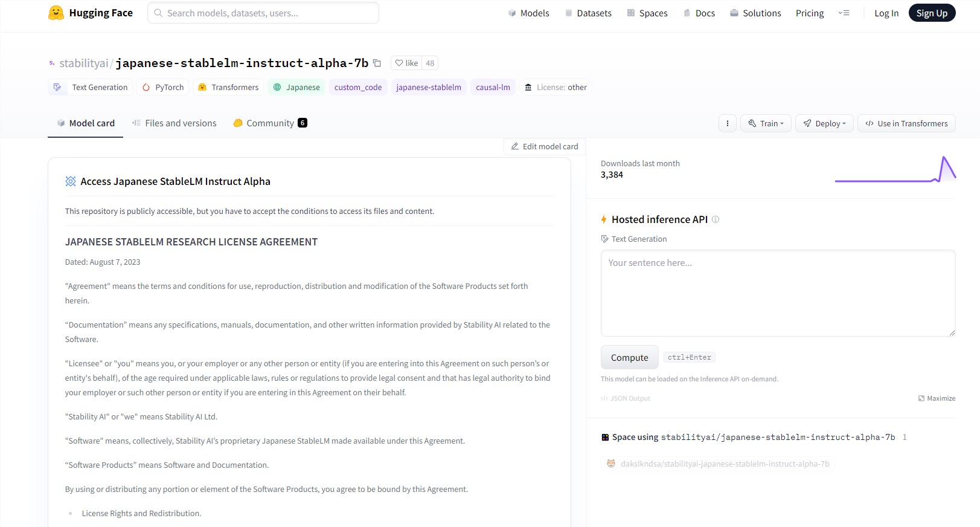Click the textarea resize handle
980x527 pixels.
pyautogui.click(x=952, y=332)
